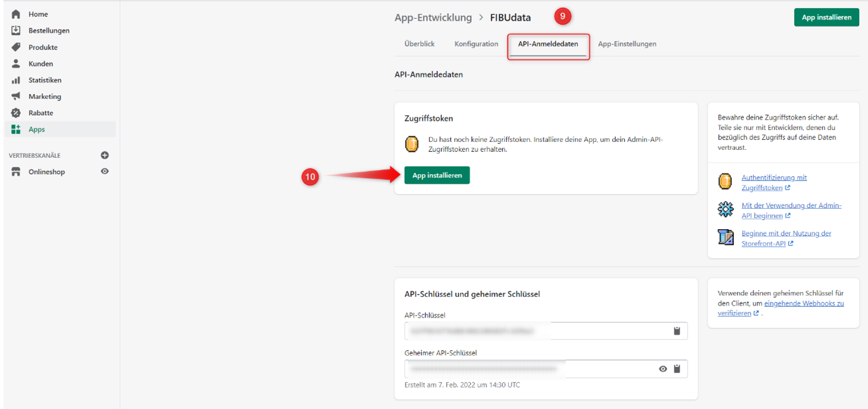
Task: Open Rabatte discounts icon
Action: pos(16,113)
